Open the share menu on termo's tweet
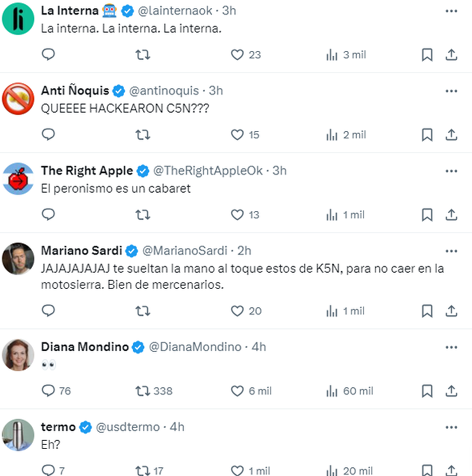Viewport: 472px width, 476px height. point(451,470)
